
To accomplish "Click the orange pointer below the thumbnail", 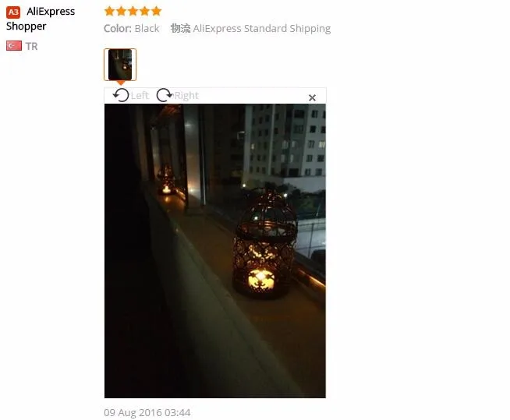I will click(121, 83).
